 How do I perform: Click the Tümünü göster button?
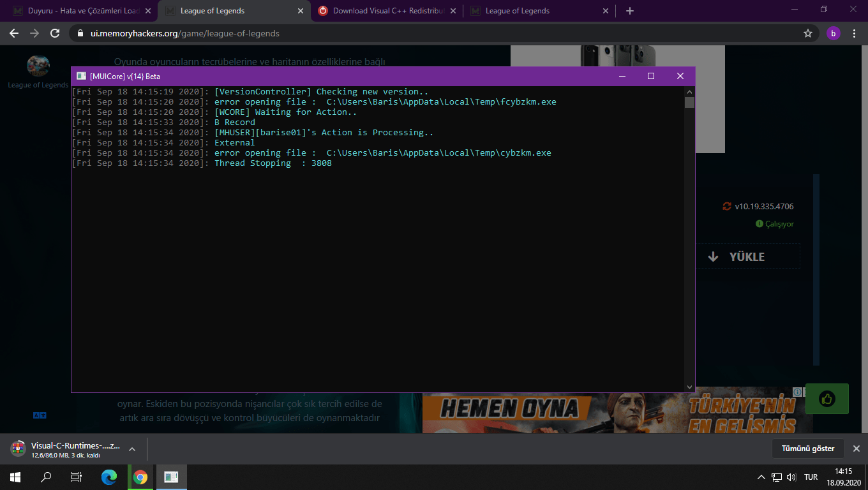coord(808,449)
